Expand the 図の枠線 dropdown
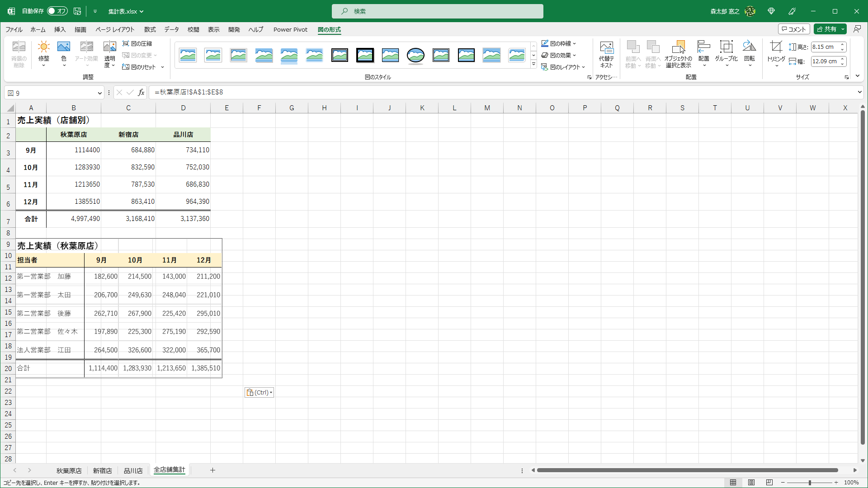 575,44
